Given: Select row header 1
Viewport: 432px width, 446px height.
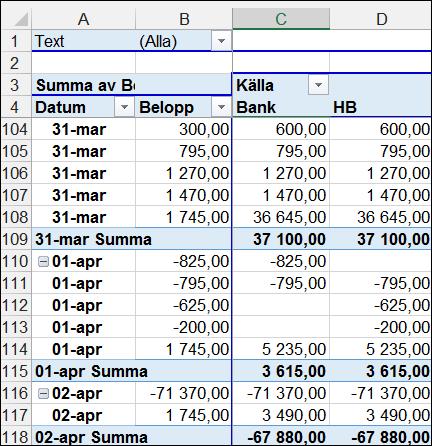Looking at the screenshot, I should [x=16, y=41].
